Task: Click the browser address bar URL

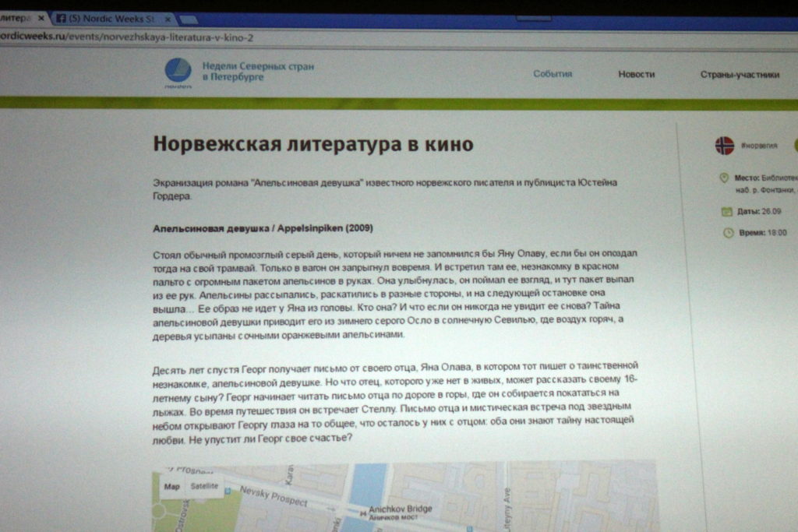Action: 127,37
